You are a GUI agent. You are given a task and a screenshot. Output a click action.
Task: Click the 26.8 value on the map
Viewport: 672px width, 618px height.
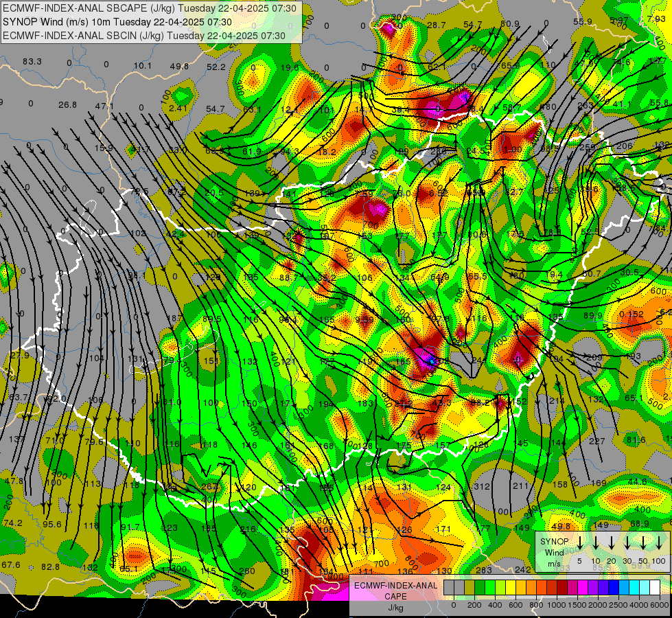tap(68, 104)
